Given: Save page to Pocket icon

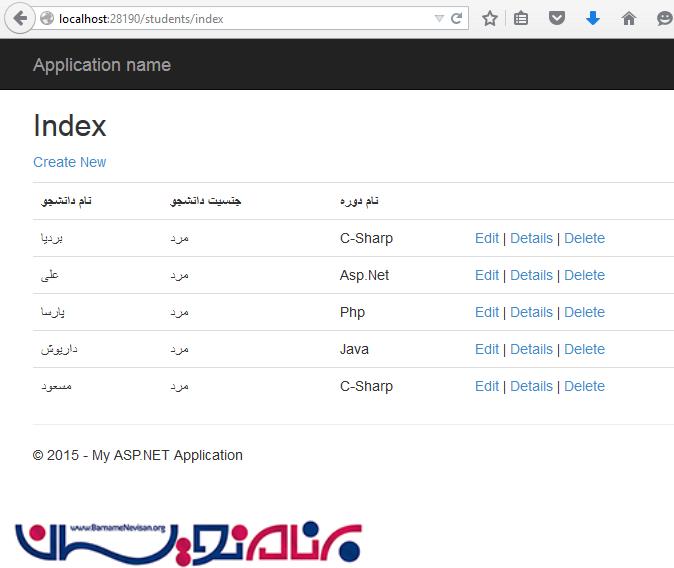Looking at the screenshot, I should [557, 18].
